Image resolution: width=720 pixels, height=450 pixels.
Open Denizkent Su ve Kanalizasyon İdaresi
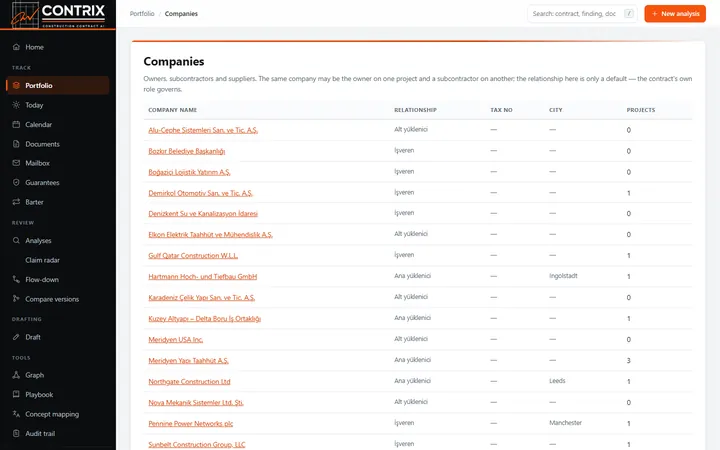(203, 214)
